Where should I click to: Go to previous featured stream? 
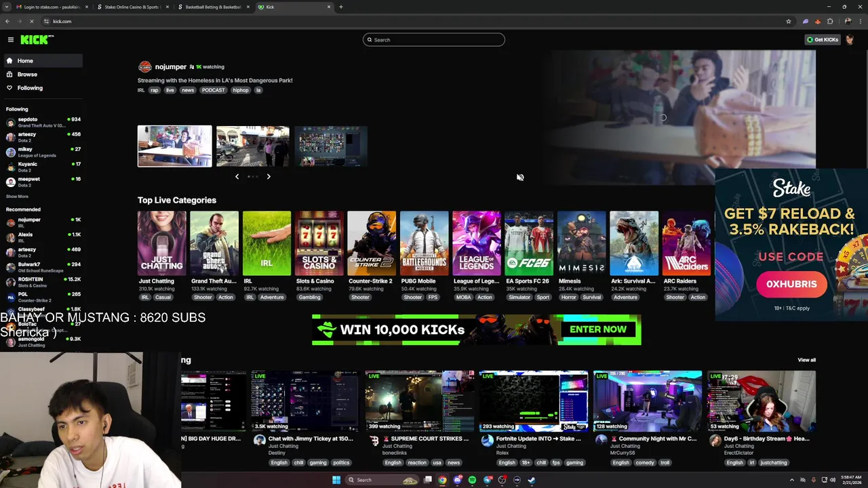[237, 177]
